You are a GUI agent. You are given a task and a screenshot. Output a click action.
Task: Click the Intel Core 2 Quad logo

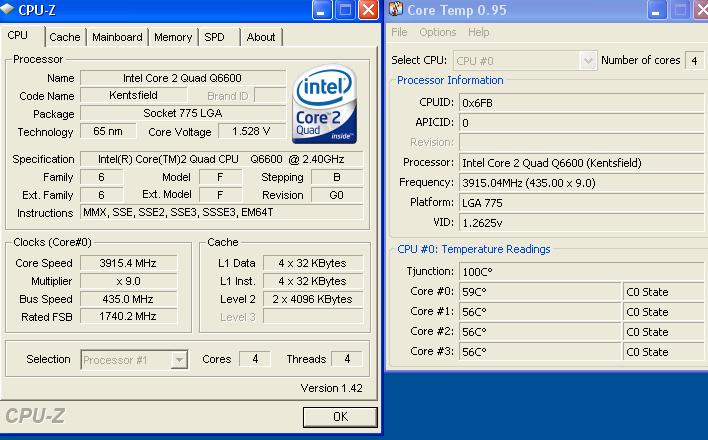click(325, 104)
